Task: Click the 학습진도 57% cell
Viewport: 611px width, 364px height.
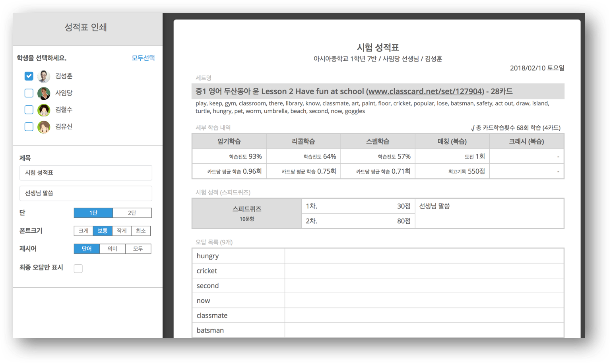Action: coord(378,157)
